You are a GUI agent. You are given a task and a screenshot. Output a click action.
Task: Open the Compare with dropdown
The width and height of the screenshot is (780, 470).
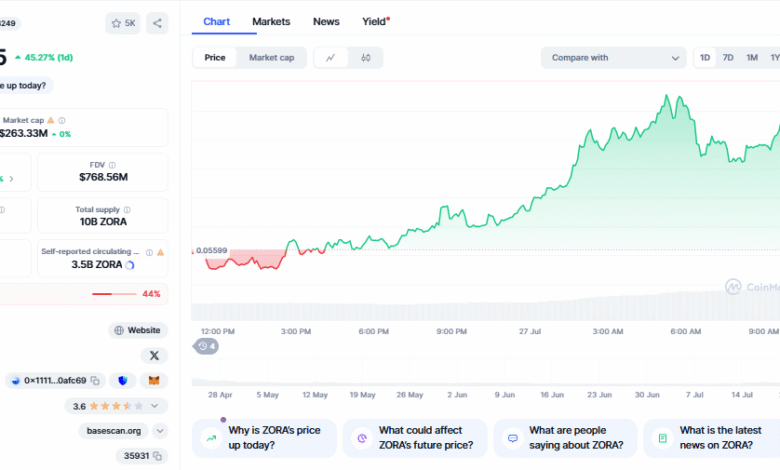(614, 58)
